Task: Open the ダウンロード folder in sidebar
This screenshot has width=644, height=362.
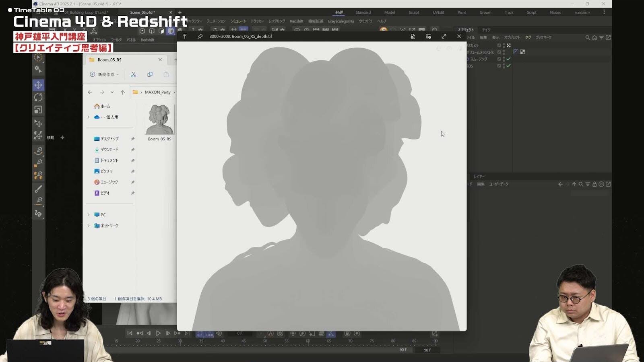Action: 109,150
